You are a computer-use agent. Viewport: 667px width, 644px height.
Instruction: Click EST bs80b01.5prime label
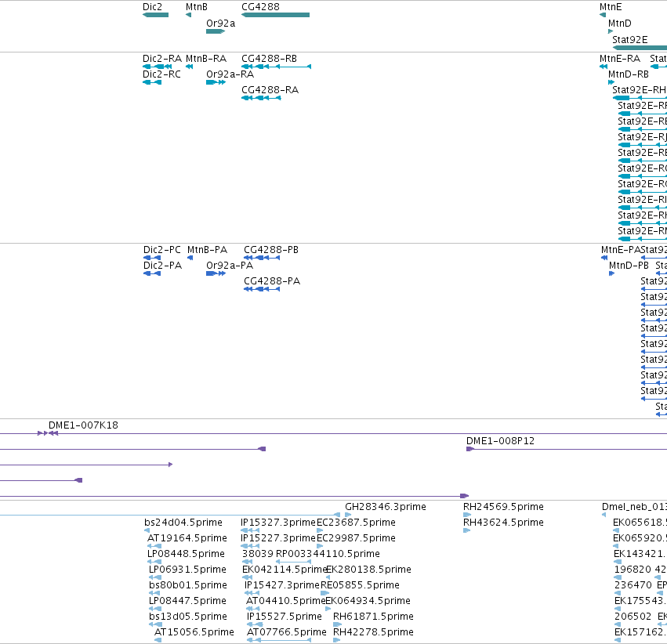[188, 585]
